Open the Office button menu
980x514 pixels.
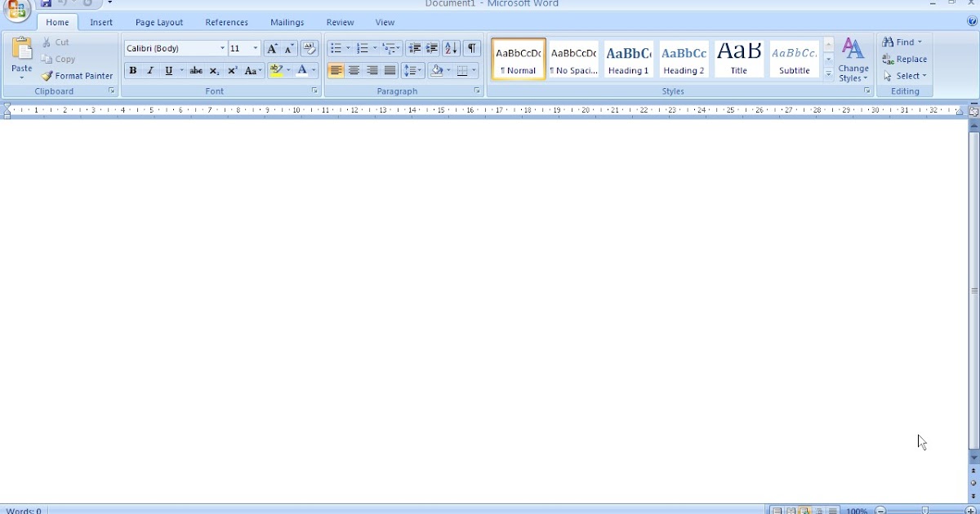[x=17, y=8]
